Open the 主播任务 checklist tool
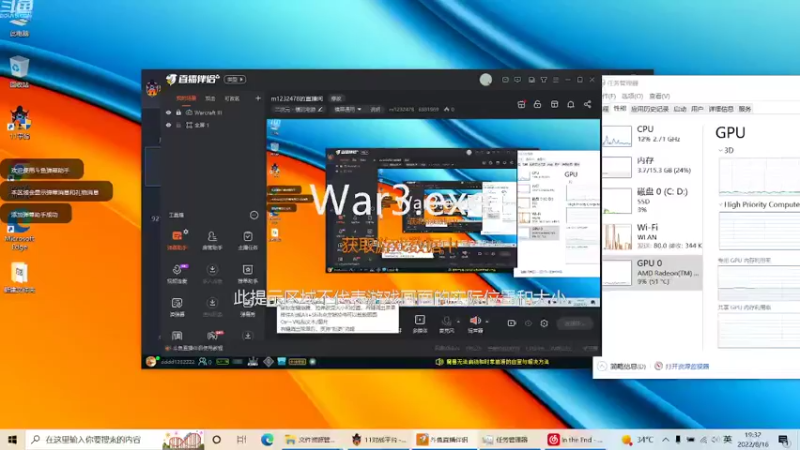The image size is (800, 450). point(247,240)
